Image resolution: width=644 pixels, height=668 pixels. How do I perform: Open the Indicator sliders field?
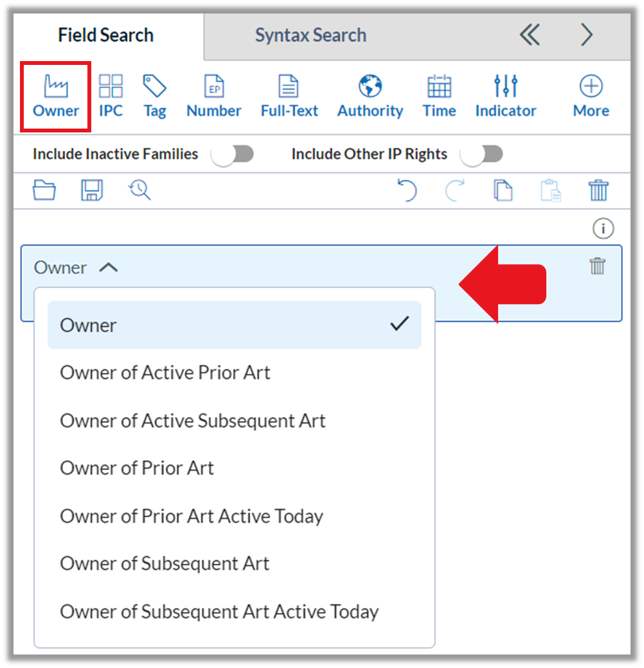click(x=506, y=96)
